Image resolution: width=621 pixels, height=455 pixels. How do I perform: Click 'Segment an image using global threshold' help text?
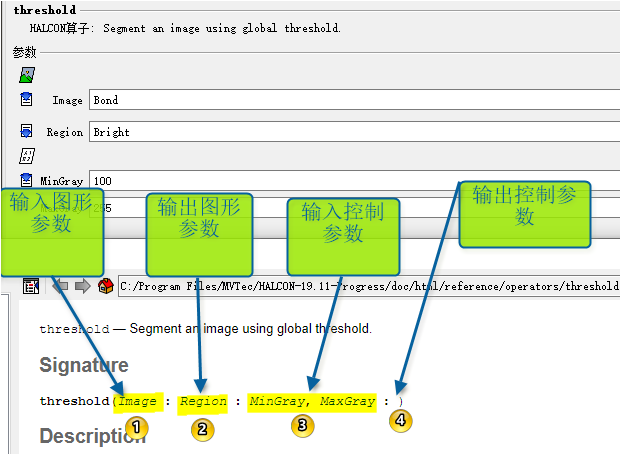251,329
